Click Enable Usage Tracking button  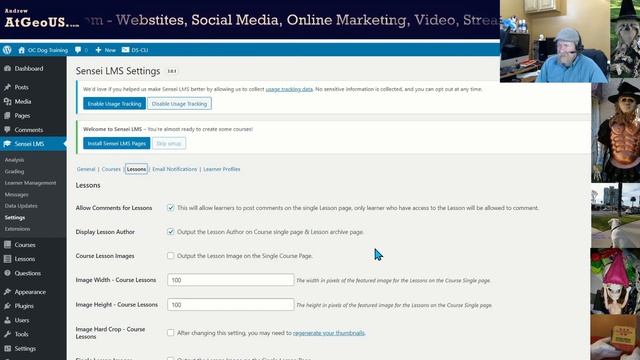click(114, 104)
